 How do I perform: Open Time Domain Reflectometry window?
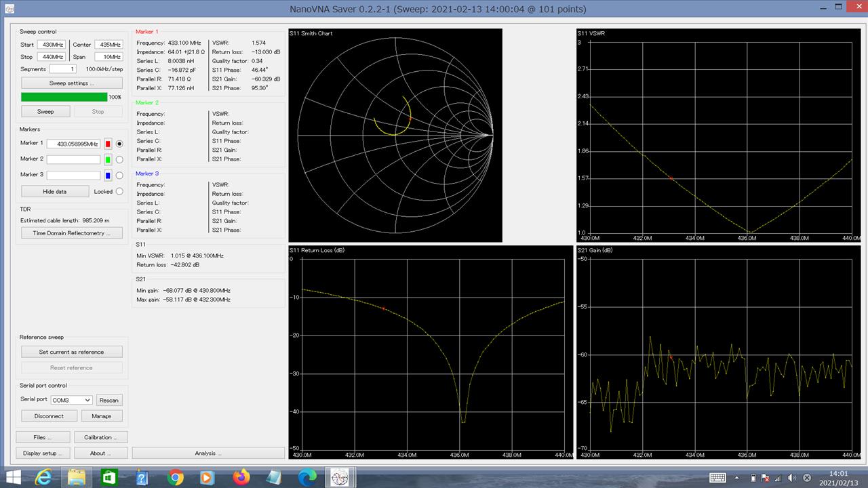[x=72, y=233]
